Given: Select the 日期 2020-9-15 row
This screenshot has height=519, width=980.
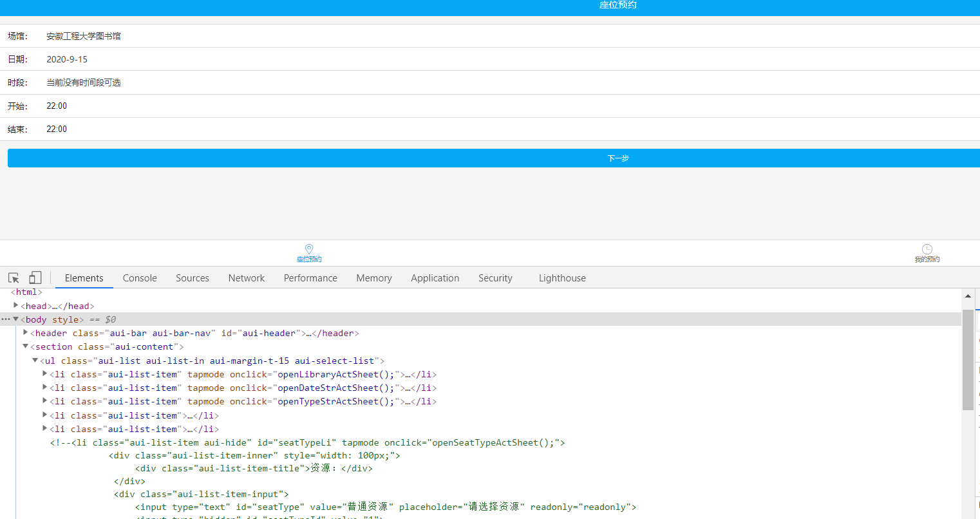Looking at the screenshot, I should coord(490,59).
